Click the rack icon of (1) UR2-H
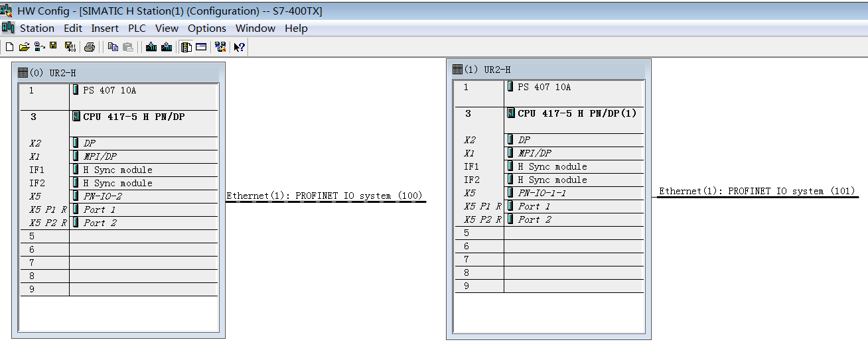This screenshot has width=868, height=352. tap(457, 70)
